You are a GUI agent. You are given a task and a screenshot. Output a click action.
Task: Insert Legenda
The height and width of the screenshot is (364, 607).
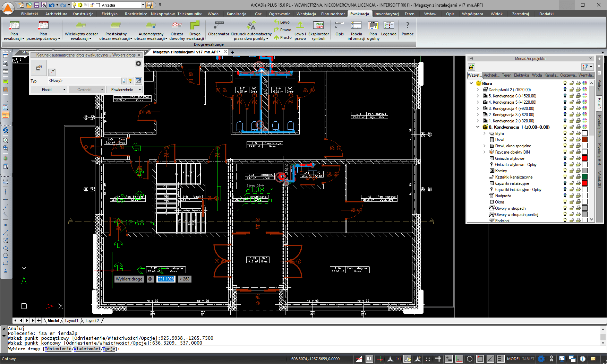click(388, 28)
